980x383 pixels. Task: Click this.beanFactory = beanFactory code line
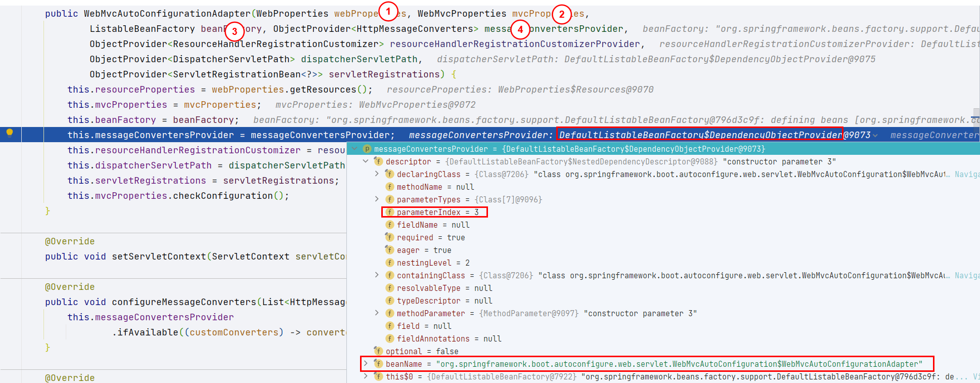pos(153,120)
